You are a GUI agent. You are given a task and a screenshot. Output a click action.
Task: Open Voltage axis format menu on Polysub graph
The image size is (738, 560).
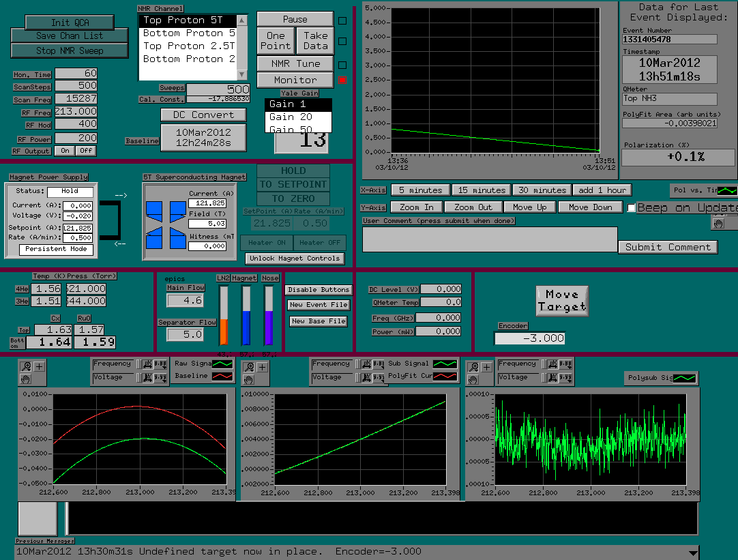click(565, 377)
